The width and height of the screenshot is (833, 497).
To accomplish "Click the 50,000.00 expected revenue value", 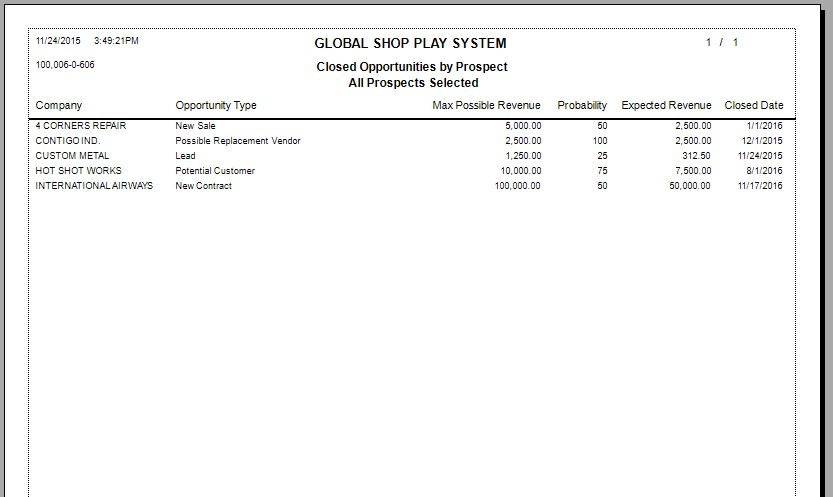I will click(690, 185).
